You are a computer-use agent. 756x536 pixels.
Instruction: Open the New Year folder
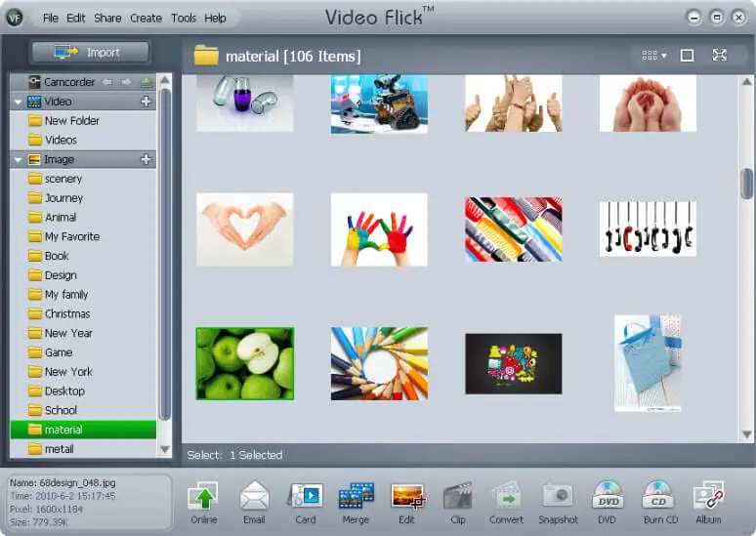click(83, 333)
